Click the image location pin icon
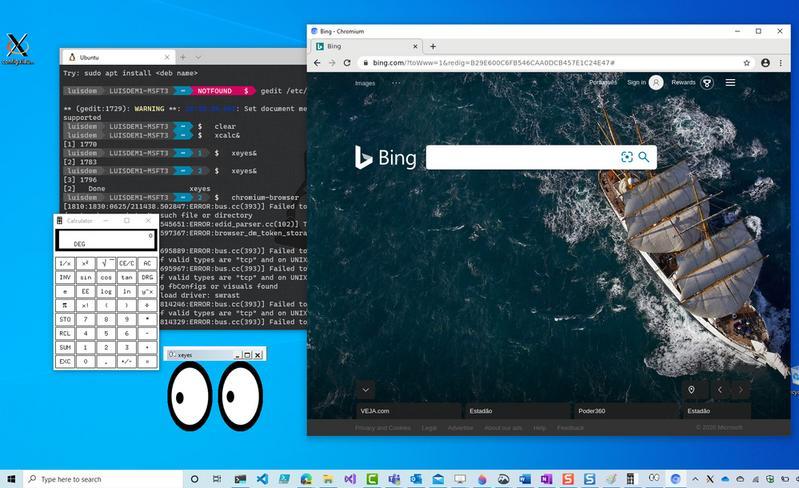Screen dimensions: 799x488 coord(691,390)
